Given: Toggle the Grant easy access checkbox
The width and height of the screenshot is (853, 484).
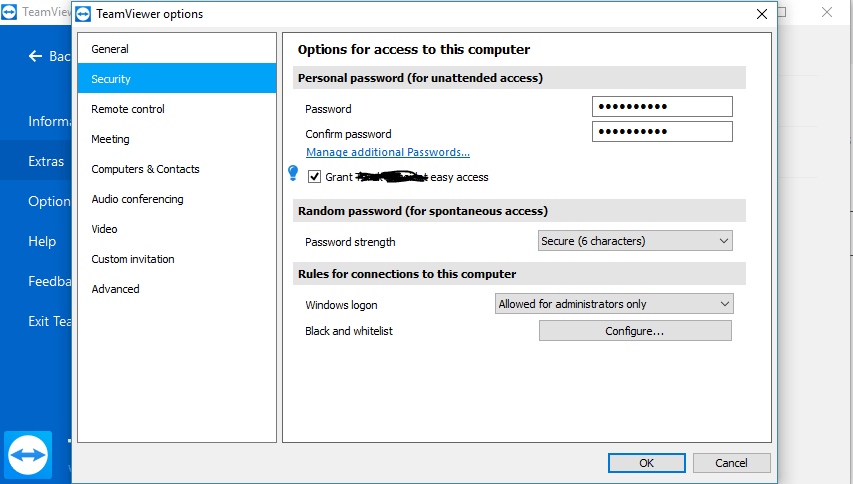Looking at the screenshot, I should 315,177.
